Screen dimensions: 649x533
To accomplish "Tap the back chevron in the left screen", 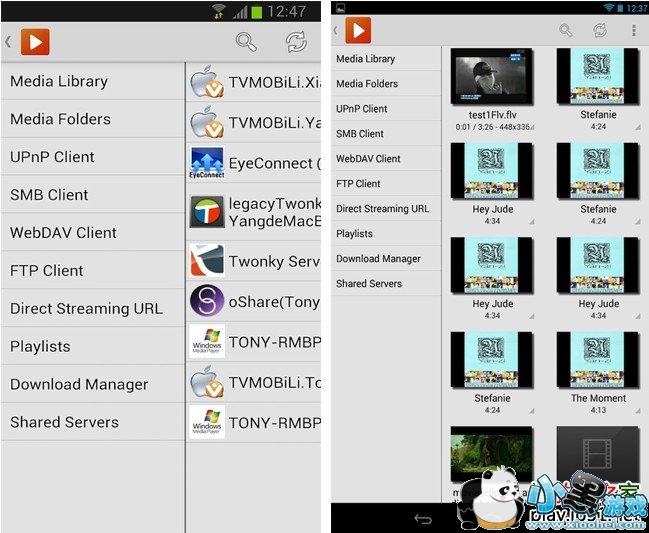I will [x=8, y=41].
